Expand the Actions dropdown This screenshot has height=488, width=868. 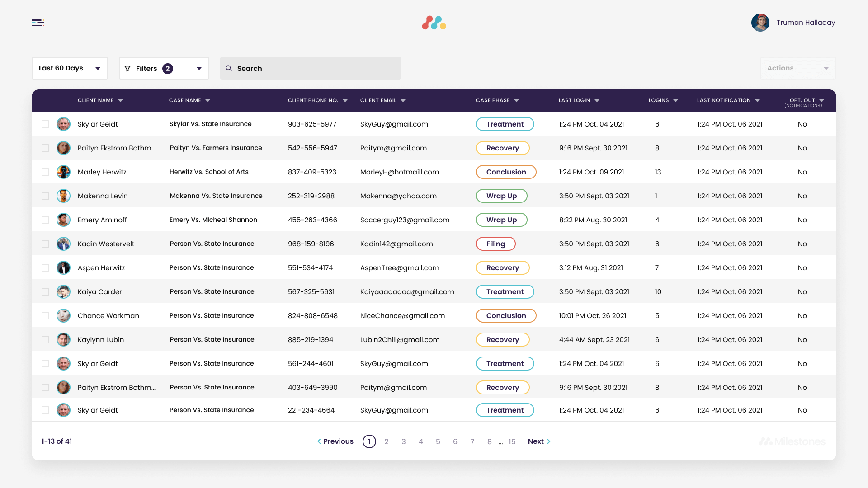(797, 68)
